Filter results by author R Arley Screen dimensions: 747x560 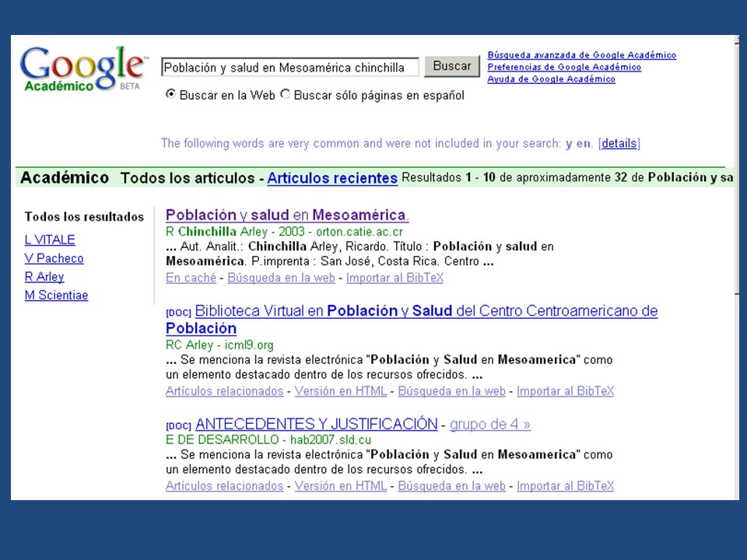[x=44, y=277]
